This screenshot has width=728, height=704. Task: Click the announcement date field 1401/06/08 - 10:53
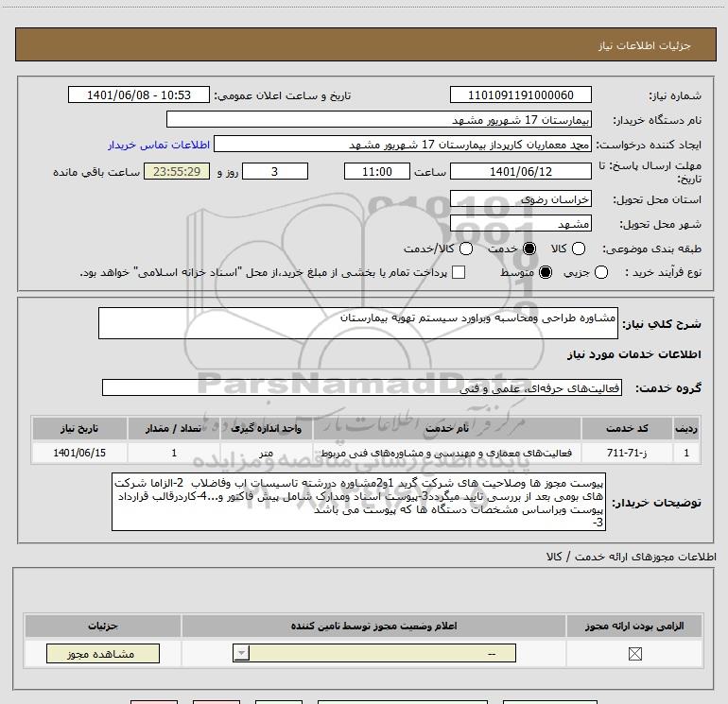tap(139, 94)
